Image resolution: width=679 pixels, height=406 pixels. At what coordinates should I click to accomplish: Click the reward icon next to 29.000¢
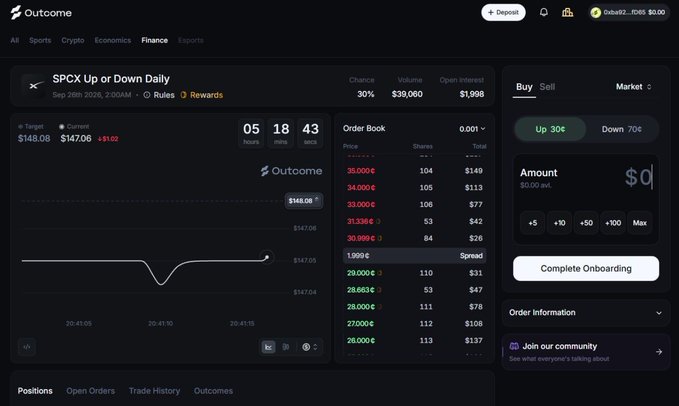(379, 273)
